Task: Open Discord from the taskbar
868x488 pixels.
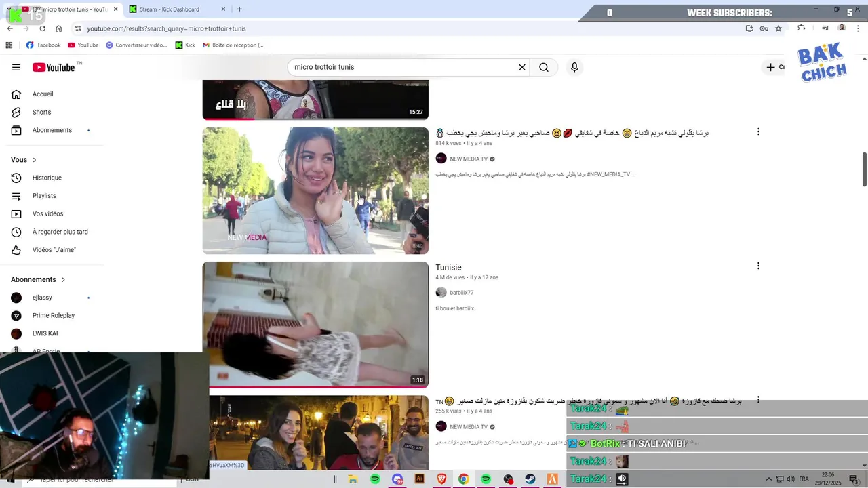Action: click(x=397, y=479)
